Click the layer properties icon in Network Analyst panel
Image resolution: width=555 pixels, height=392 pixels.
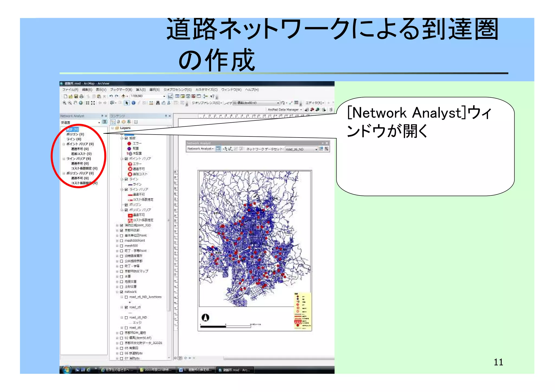click(105, 122)
